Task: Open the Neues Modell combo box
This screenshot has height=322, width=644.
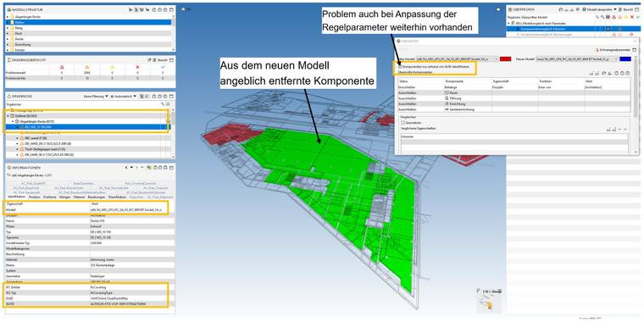Action: tap(576, 59)
